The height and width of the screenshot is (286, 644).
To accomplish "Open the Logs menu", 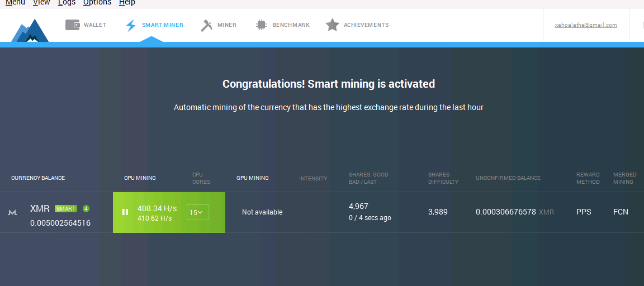I will (67, 3).
